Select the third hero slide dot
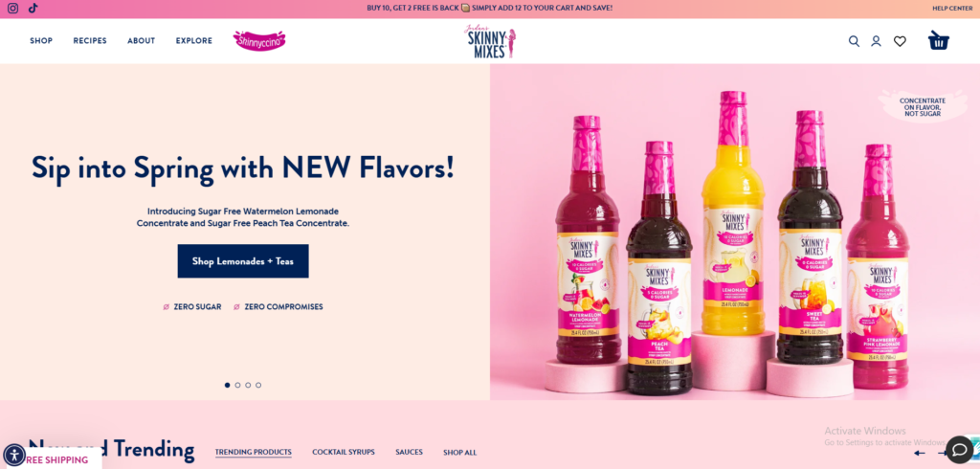The image size is (980, 469). click(248, 385)
